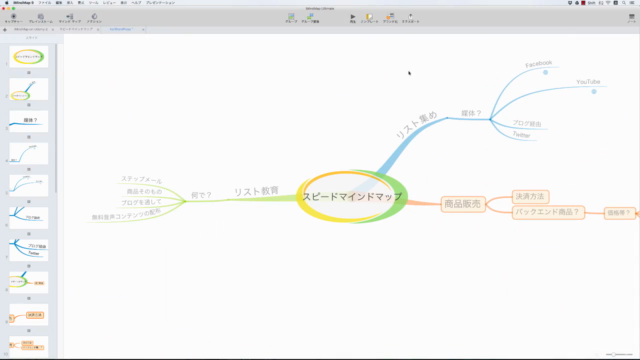Open the 編集 (Edit) menu
The width and height of the screenshot is (640, 360).
[59, 3]
